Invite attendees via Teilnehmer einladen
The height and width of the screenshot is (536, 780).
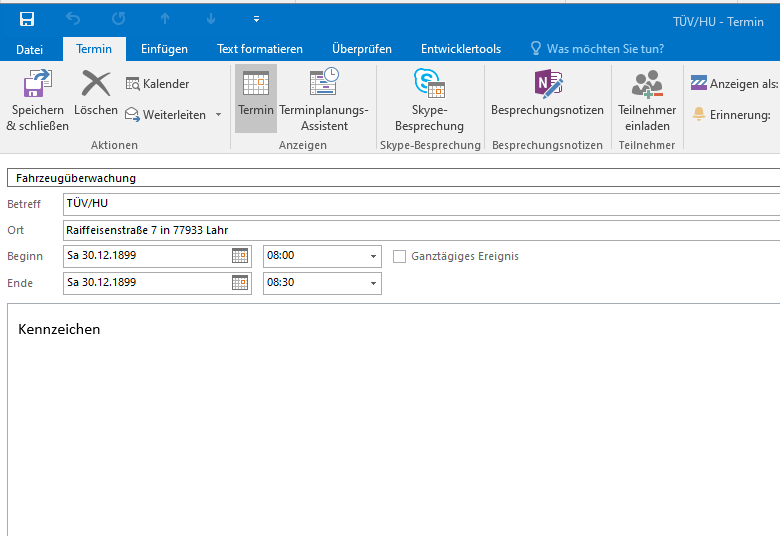647,101
